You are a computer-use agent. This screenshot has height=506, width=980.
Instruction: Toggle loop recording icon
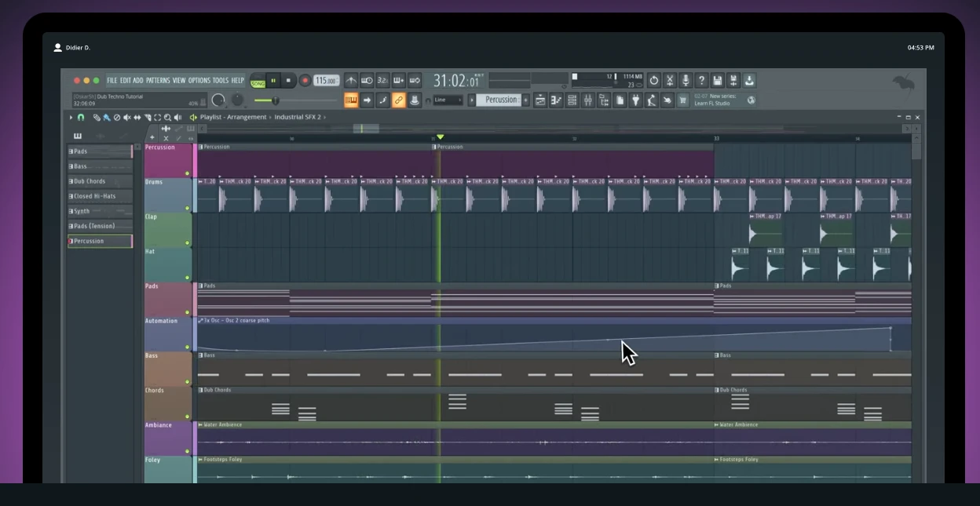(414, 80)
